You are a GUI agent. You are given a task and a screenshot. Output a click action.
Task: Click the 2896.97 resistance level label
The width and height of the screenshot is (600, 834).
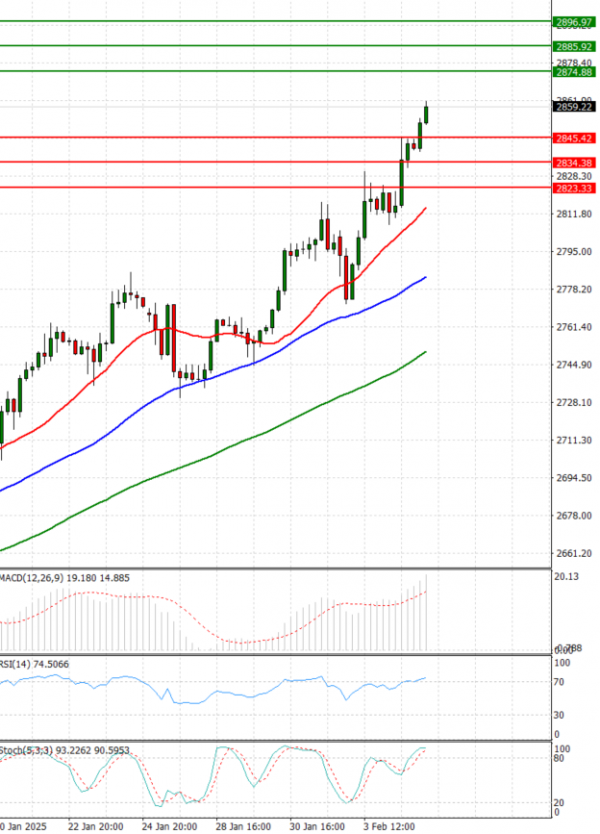pos(573,22)
